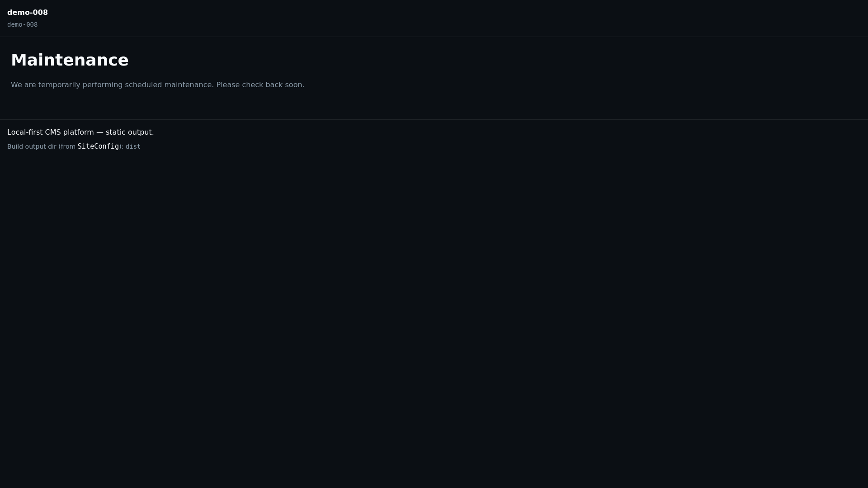The image size is (868, 488).
Task: Click the word 'platform' in the footer
Action: [x=78, y=132]
